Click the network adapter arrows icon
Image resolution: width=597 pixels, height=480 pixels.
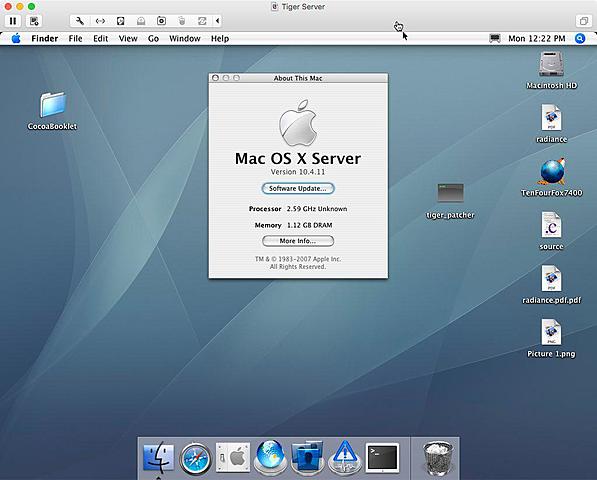click(x=100, y=21)
